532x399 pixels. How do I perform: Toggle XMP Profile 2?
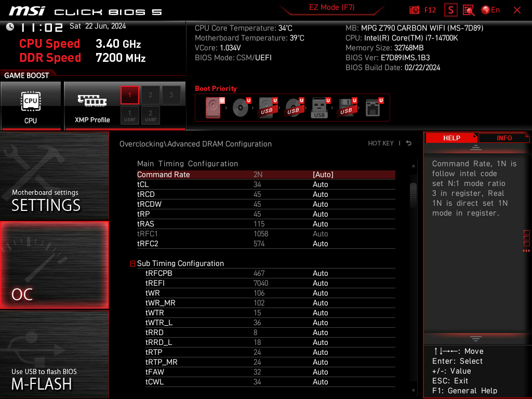pos(151,95)
